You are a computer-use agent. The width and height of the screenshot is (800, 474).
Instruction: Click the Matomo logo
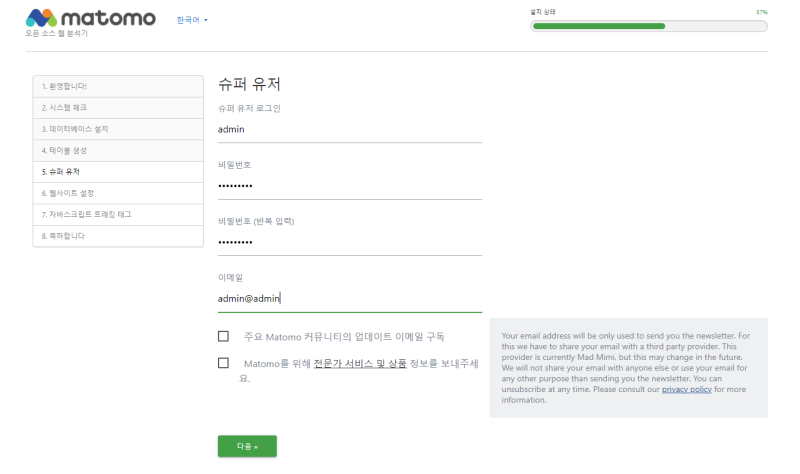91,18
